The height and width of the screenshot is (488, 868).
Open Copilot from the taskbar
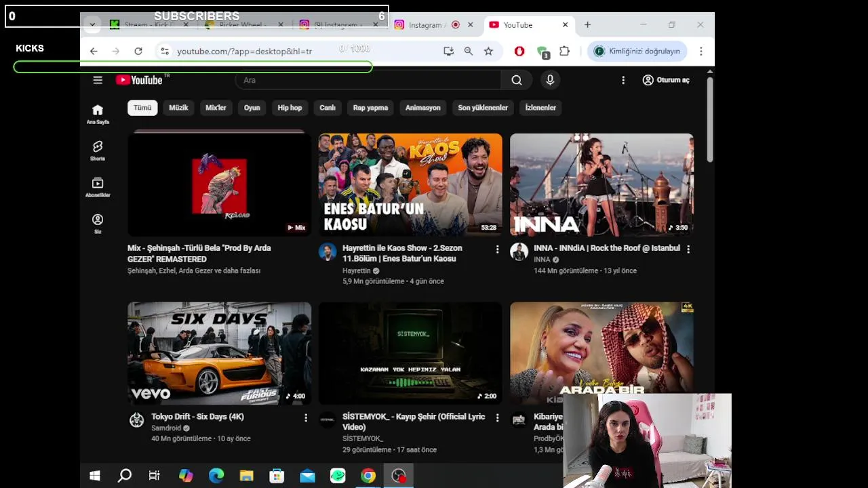tap(186, 476)
